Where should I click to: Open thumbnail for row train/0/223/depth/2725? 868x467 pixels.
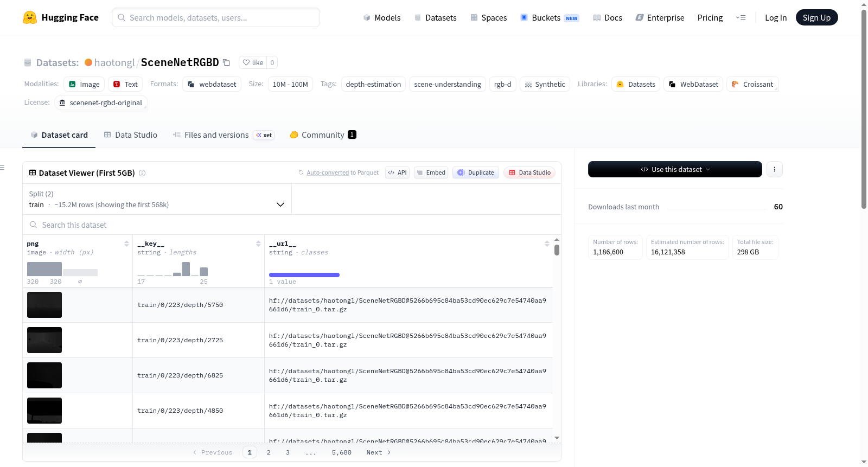point(44,340)
